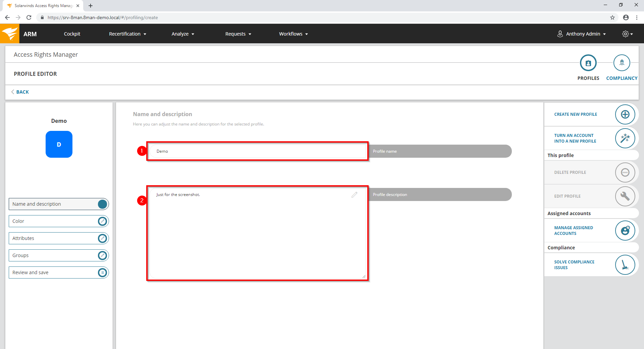
Task: Select the Color step in sidebar
Action: point(59,221)
